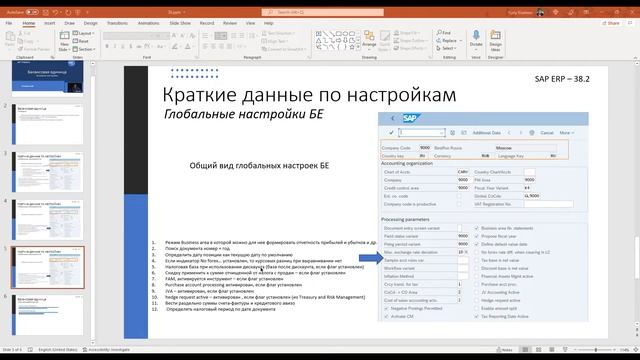Open the View tab
This screenshot has width=640, height=360.
coord(250,23)
